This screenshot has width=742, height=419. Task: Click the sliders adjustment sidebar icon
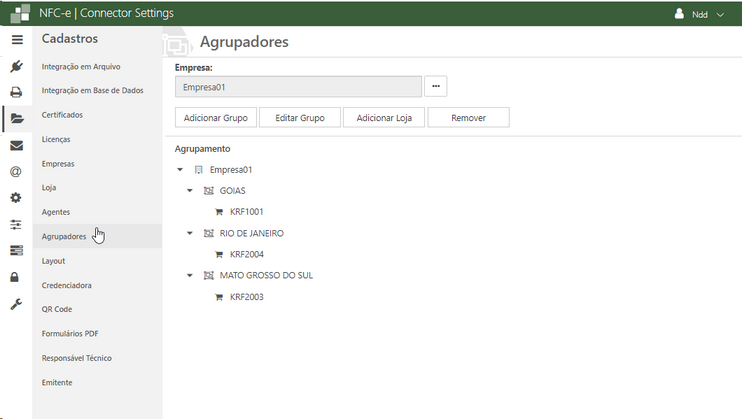click(16, 224)
